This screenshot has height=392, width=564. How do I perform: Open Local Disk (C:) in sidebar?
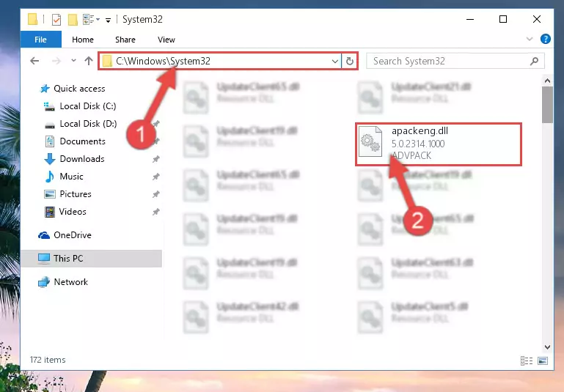(80, 106)
